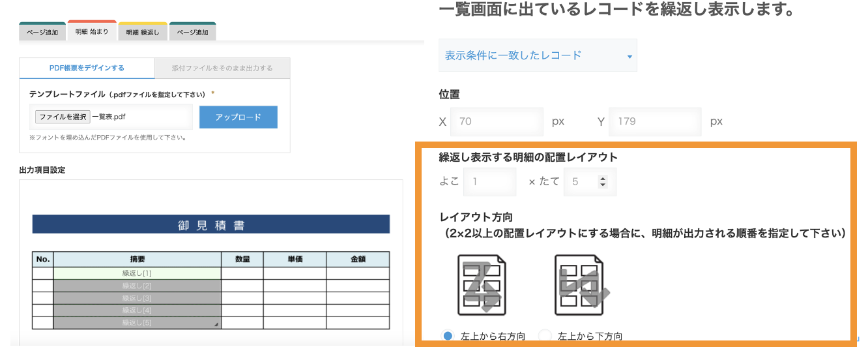
Task: Open 表示条件に一致したレコード dropdown
Action: click(x=538, y=55)
